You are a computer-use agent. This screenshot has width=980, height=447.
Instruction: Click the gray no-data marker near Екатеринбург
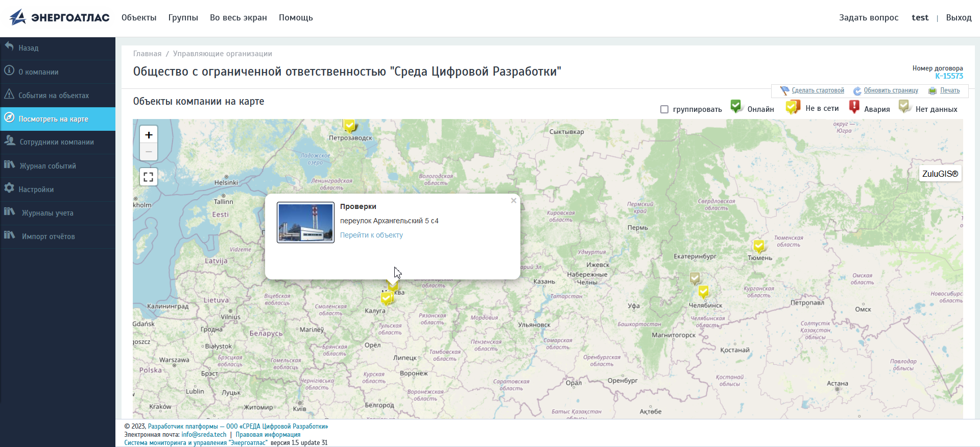tap(695, 278)
